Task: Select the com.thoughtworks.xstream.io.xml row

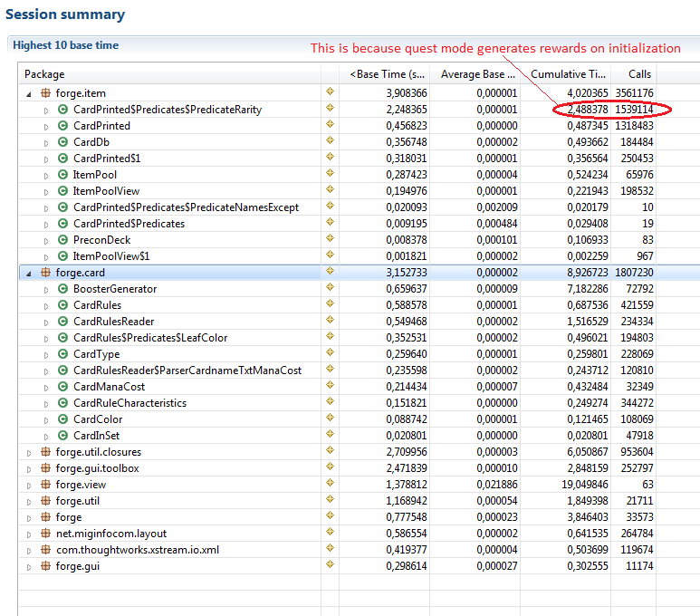Action: tap(136, 550)
